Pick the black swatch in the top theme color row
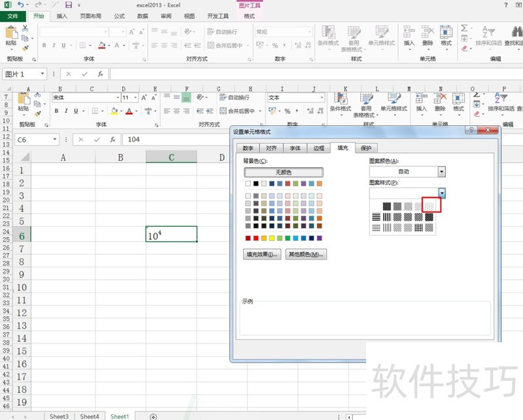This screenshot has width=523, height=420. click(256, 184)
